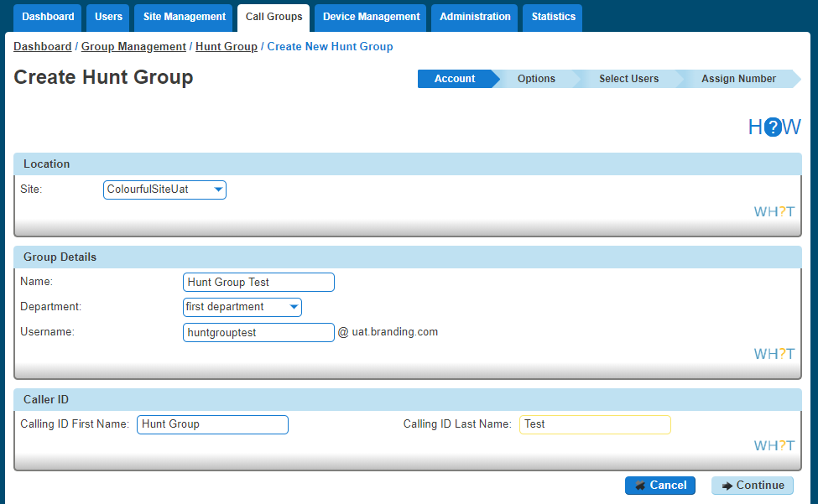This screenshot has width=818, height=504.
Task: Click the Create New Hunt Group breadcrumb
Action: coord(330,47)
